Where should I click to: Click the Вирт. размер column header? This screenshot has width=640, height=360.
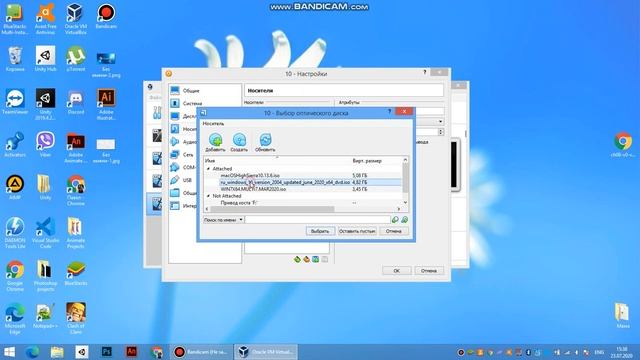367,161
